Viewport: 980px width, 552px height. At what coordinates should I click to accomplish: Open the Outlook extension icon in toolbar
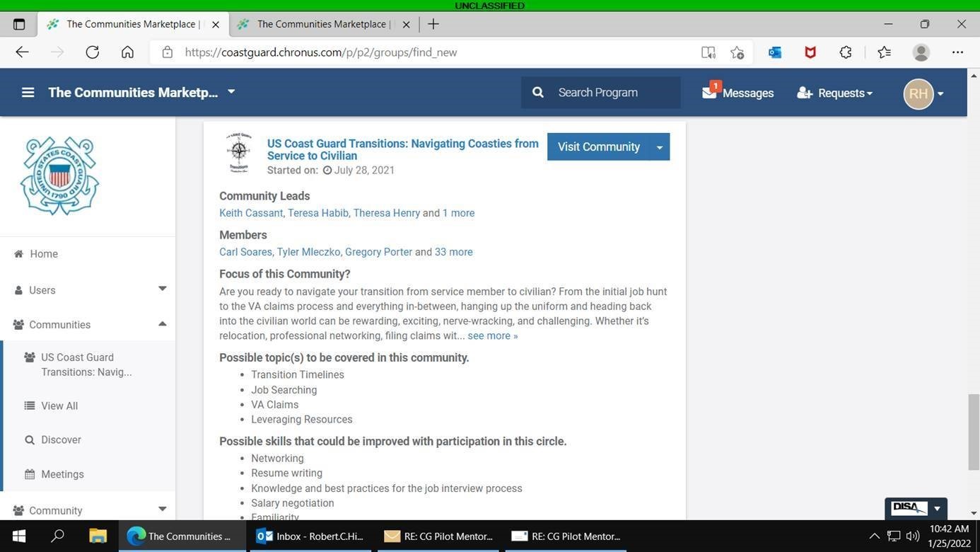click(775, 52)
